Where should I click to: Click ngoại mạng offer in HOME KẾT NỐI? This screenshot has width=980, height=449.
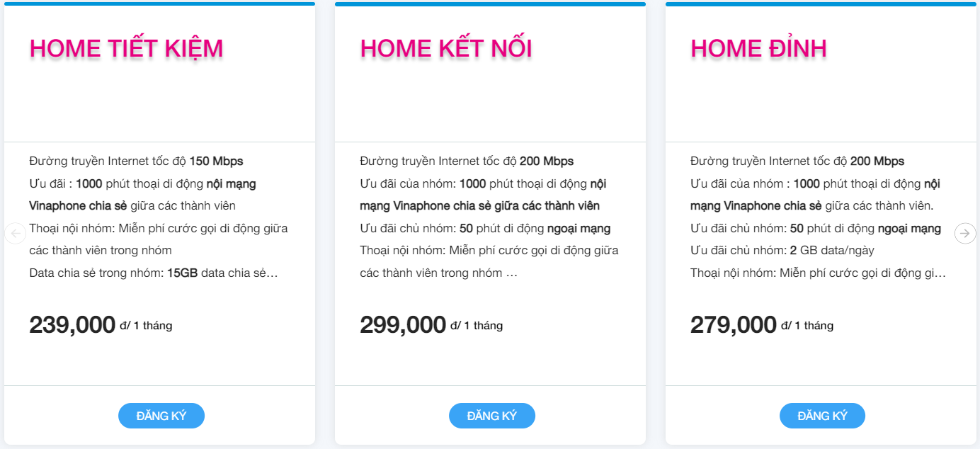click(x=579, y=228)
